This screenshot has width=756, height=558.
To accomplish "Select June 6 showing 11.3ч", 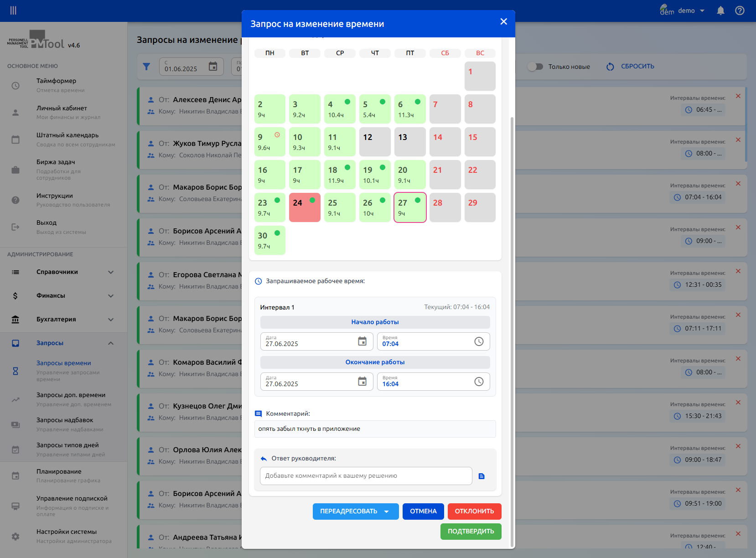I will [x=410, y=109].
